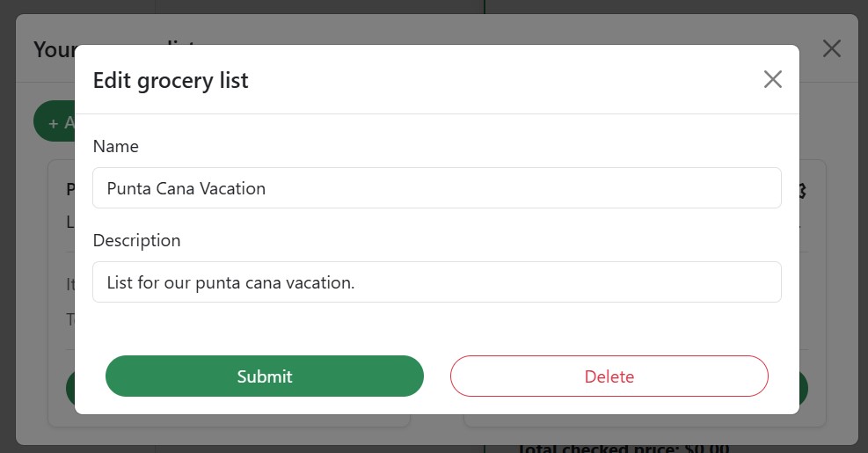Delete the Punta Cana Vacation list
Viewport: 868px width, 453px height.
[x=609, y=376]
